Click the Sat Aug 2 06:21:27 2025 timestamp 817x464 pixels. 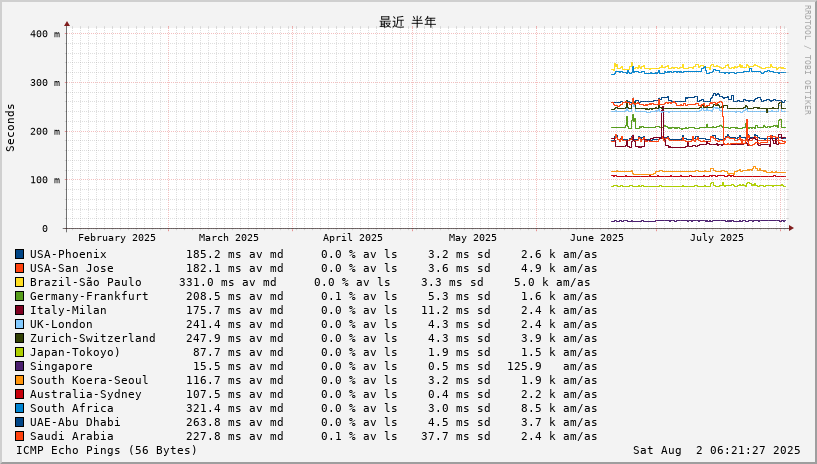point(716,450)
